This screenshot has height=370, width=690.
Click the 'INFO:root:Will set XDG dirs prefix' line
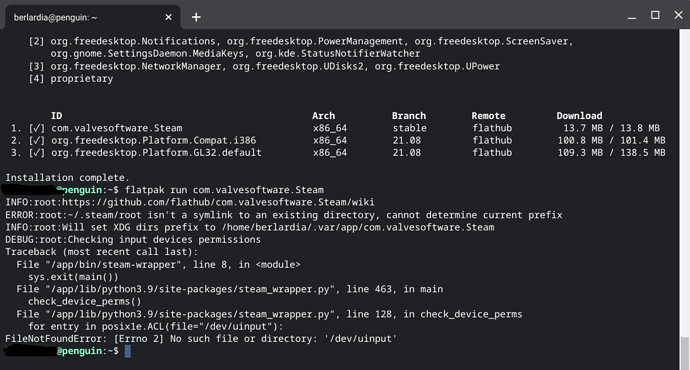coord(250,227)
